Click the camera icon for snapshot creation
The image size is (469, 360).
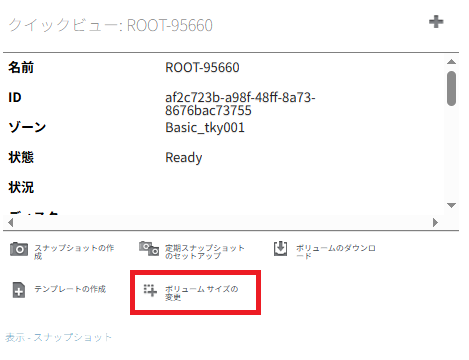tap(19, 249)
